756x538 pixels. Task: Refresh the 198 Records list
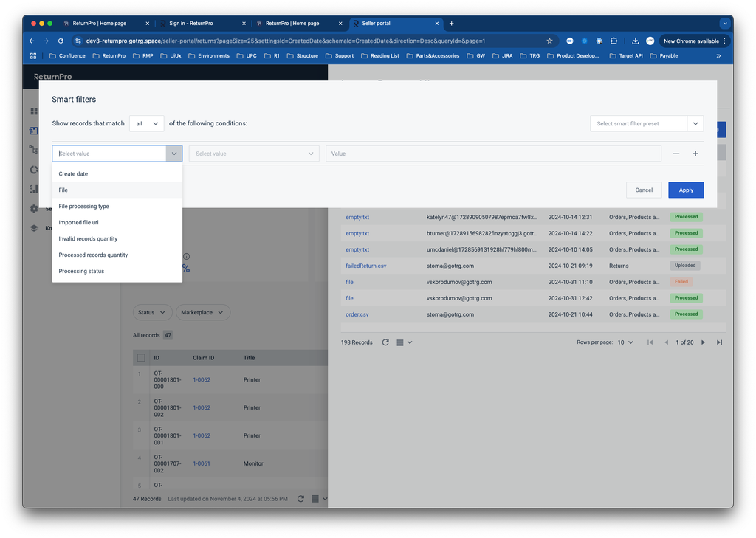385,342
